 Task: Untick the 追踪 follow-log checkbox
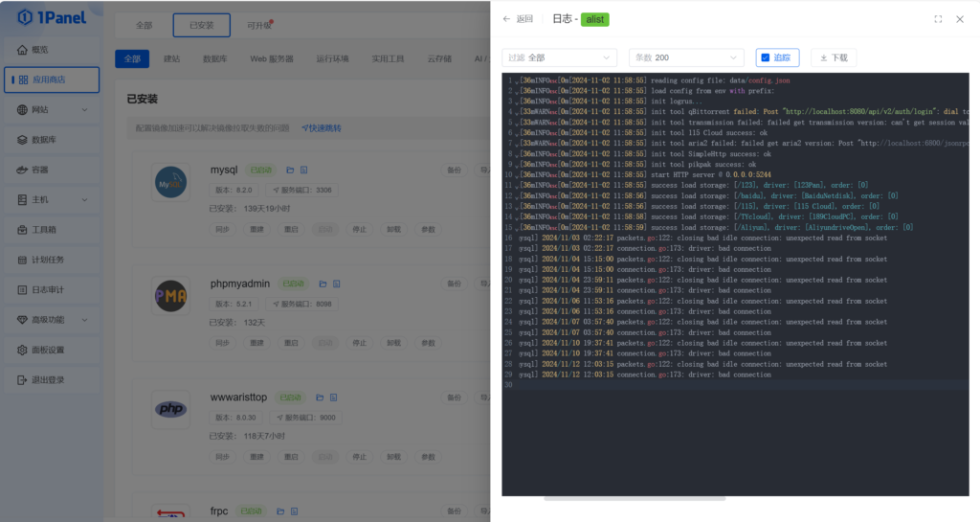click(765, 57)
